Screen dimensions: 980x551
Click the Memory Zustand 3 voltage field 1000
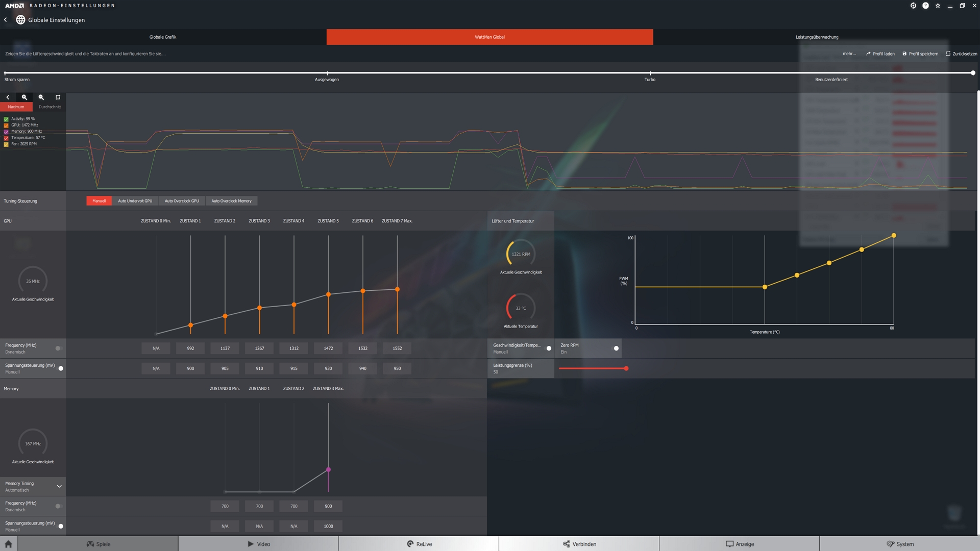[328, 526]
